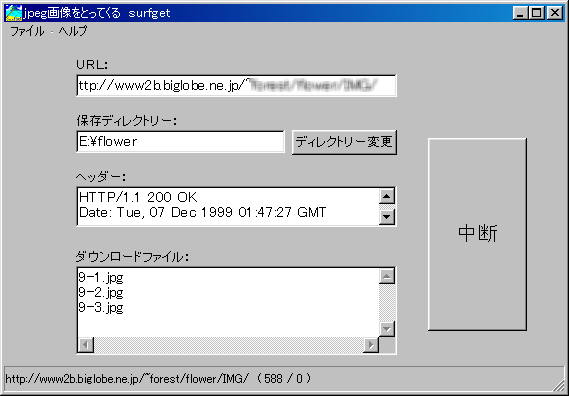Viewport: 569px width, 396px height.
Task: Select 9-1.jpg in download list
Action: [x=101, y=278]
